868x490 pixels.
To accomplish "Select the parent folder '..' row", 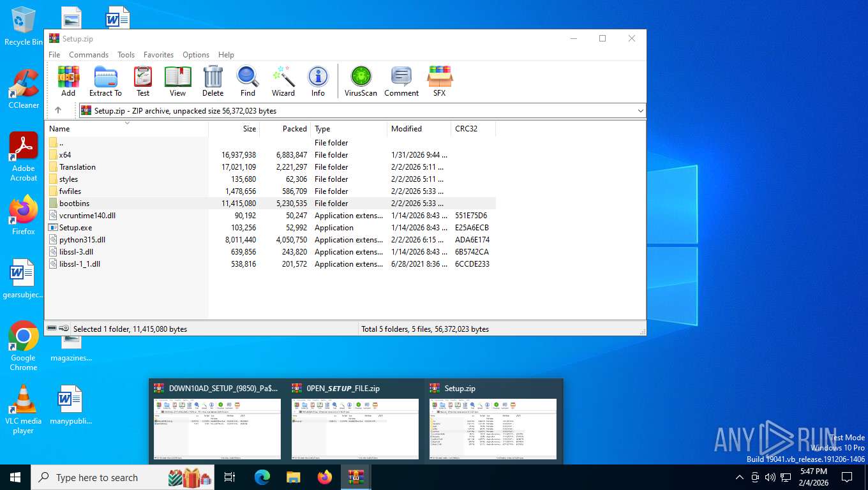I will tap(270, 143).
